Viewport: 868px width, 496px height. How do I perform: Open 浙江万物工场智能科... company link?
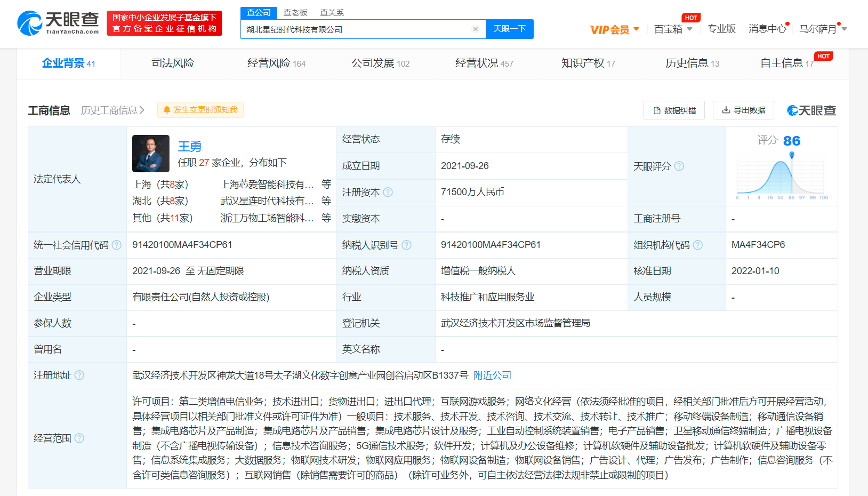pos(267,218)
